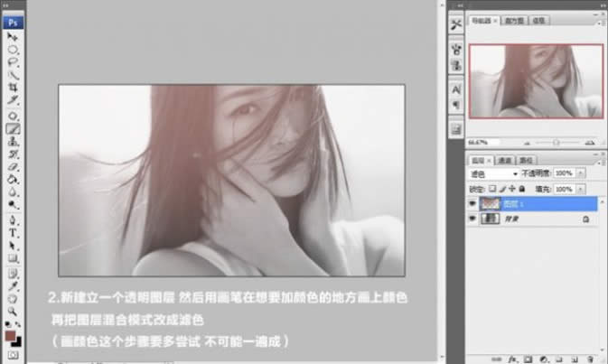Toggle Quick Mask mode at toolbar bottom
608x364 pixels.
14,355
